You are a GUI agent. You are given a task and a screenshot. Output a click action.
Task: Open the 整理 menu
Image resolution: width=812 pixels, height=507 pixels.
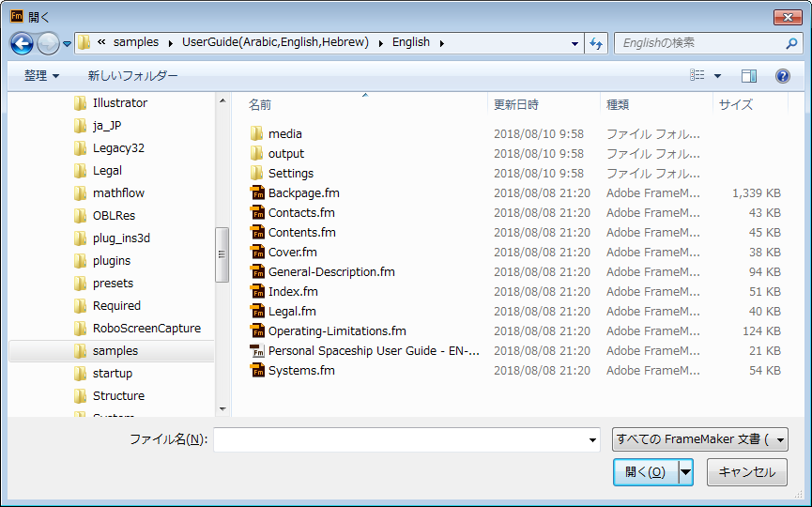click(x=41, y=76)
